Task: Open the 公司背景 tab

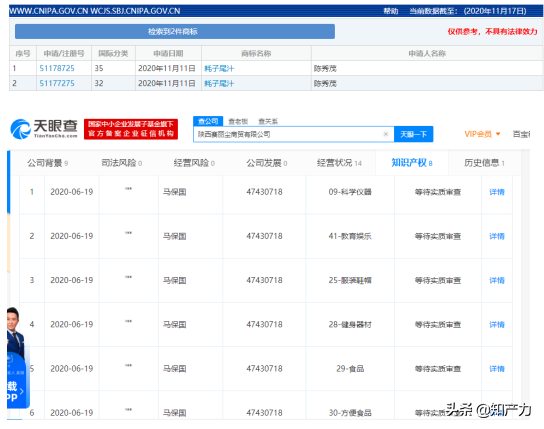Action: 48,163
